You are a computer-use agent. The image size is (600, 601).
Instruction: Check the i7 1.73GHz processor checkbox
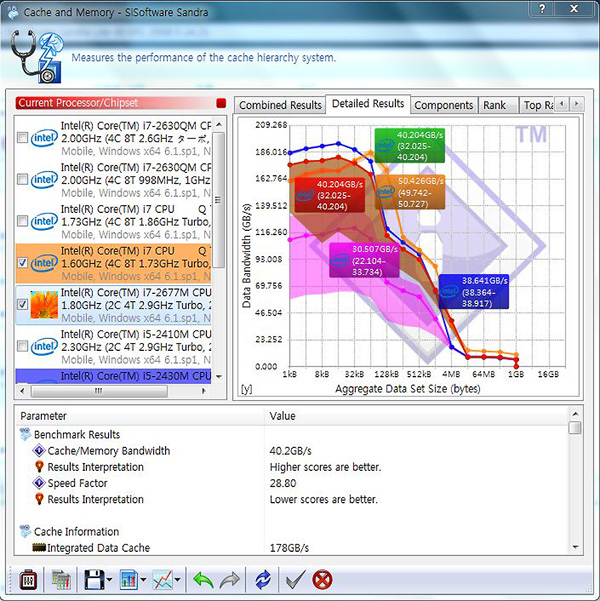click(x=23, y=221)
